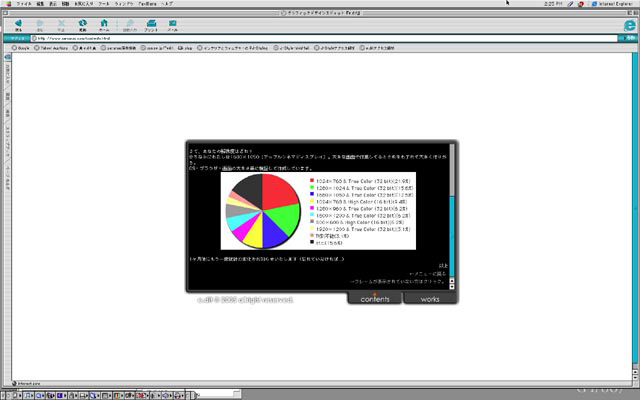Click the Internet Explorer 'e' logo
Screen dimensions: 640x400
click(x=630, y=25)
